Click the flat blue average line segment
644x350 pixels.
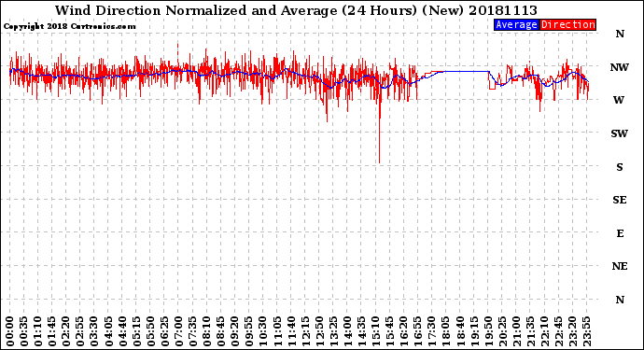[x=466, y=72]
